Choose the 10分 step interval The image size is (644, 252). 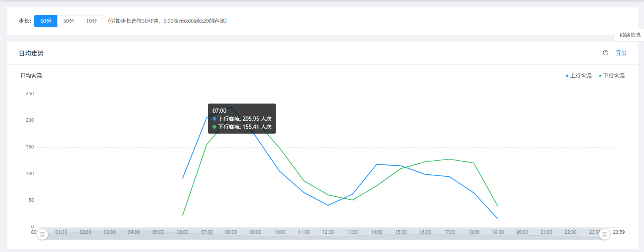coord(92,21)
